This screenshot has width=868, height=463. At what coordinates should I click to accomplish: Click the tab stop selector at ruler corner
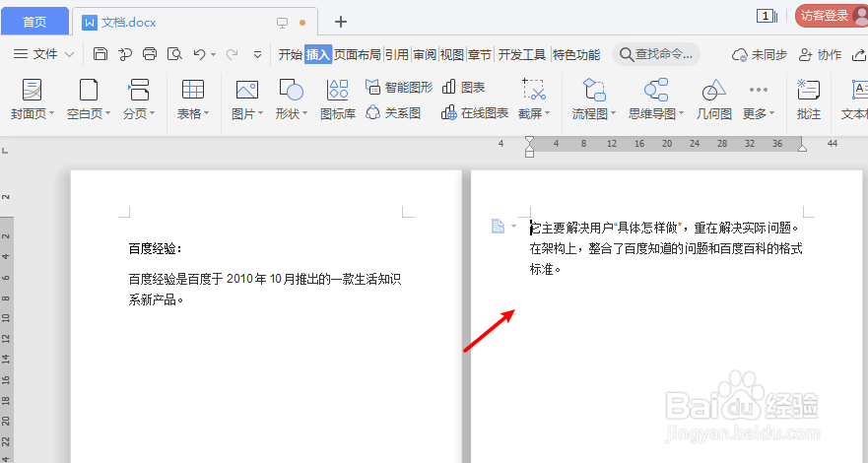click(x=5, y=150)
